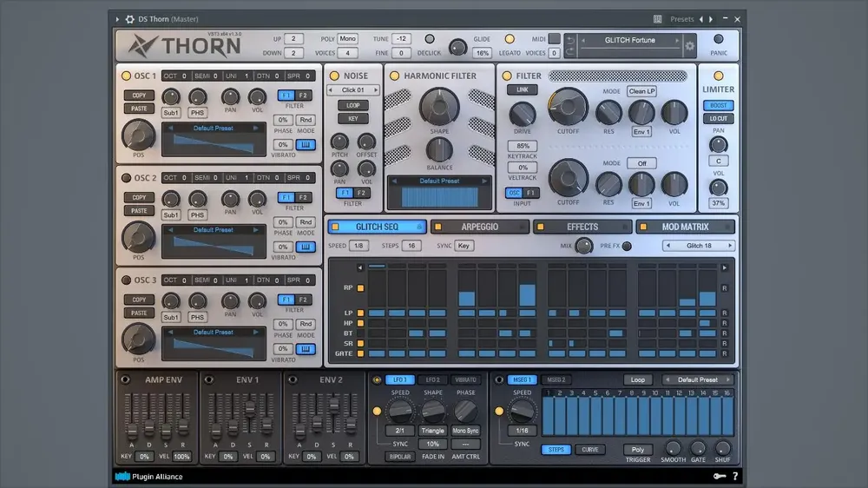Viewport: 868px width, 488px height.
Task: Click the undo arrow beside preset name
Action: click(x=570, y=41)
